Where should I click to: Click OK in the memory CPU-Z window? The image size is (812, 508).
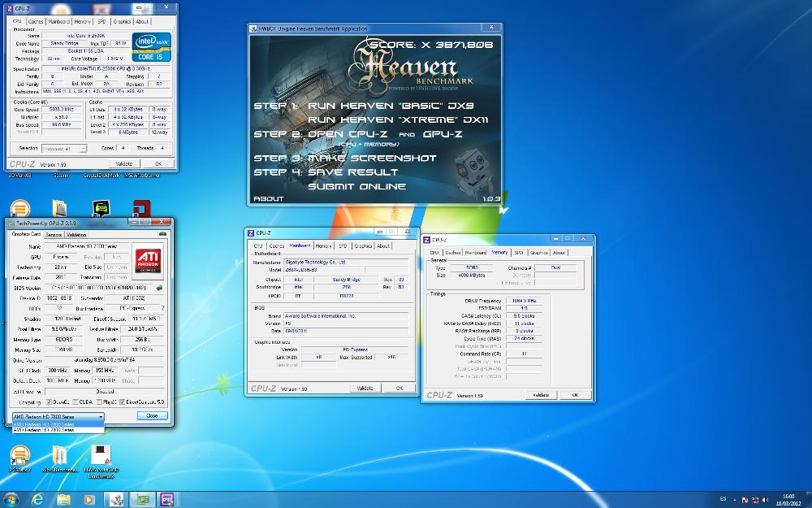tap(575, 395)
